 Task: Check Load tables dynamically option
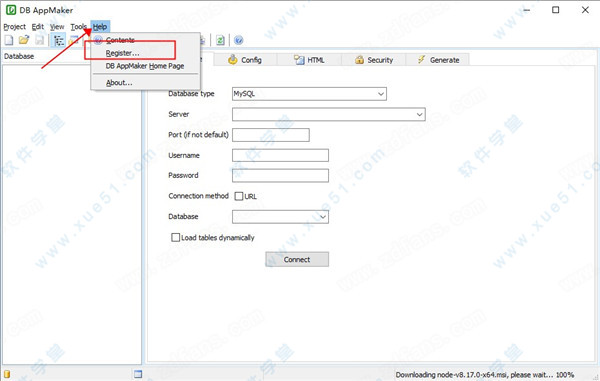click(175, 238)
